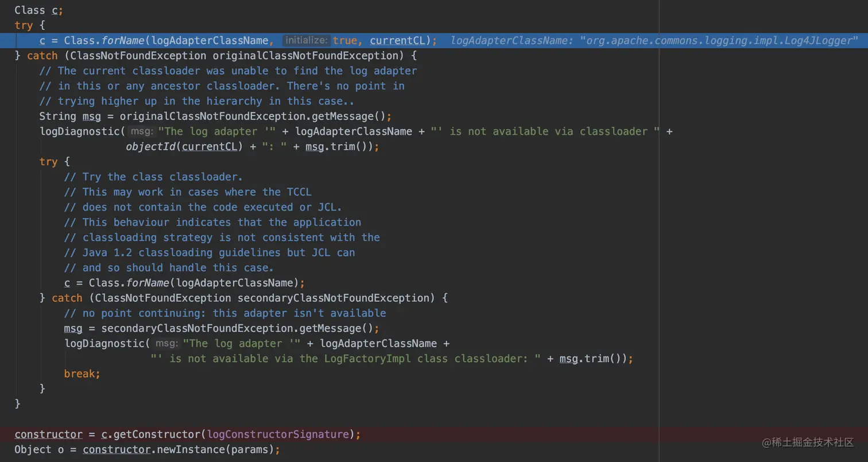This screenshot has width=868, height=462.
Task: Click the "logConstructorSignature" argument
Action: pyautogui.click(x=277, y=434)
